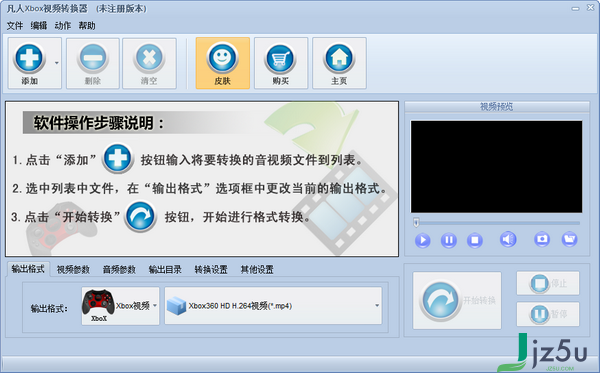Expand the Xbox360 HD H.264视频 format dropdown
Viewport: 600px width, 373px height.
pyautogui.click(x=377, y=306)
